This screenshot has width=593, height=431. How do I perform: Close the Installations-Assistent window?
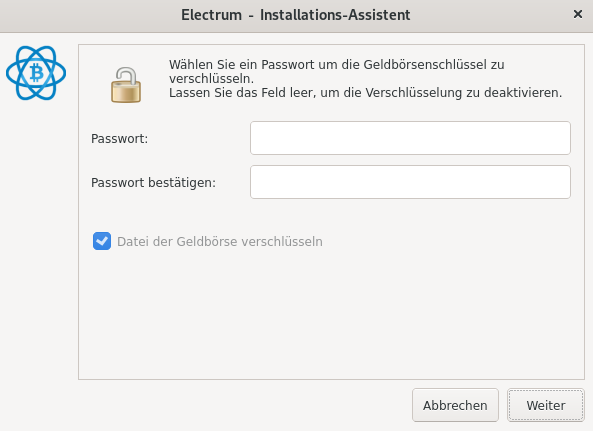point(577,14)
